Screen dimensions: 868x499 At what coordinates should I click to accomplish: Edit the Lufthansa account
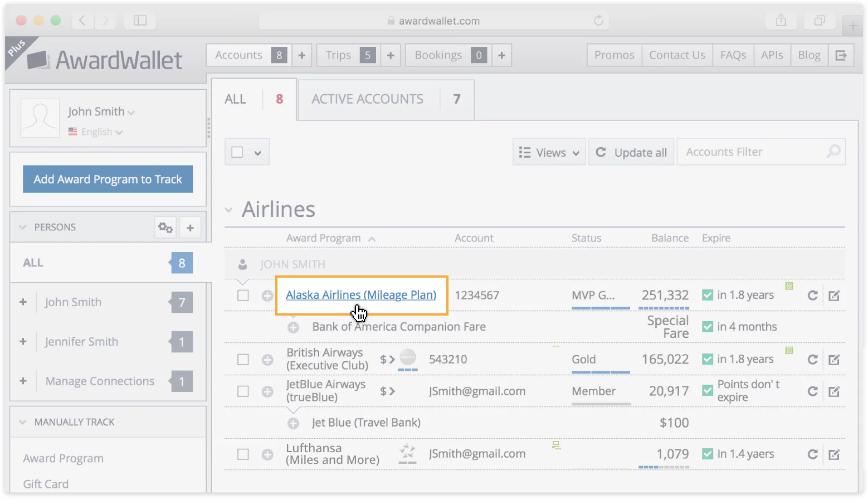[x=834, y=454]
